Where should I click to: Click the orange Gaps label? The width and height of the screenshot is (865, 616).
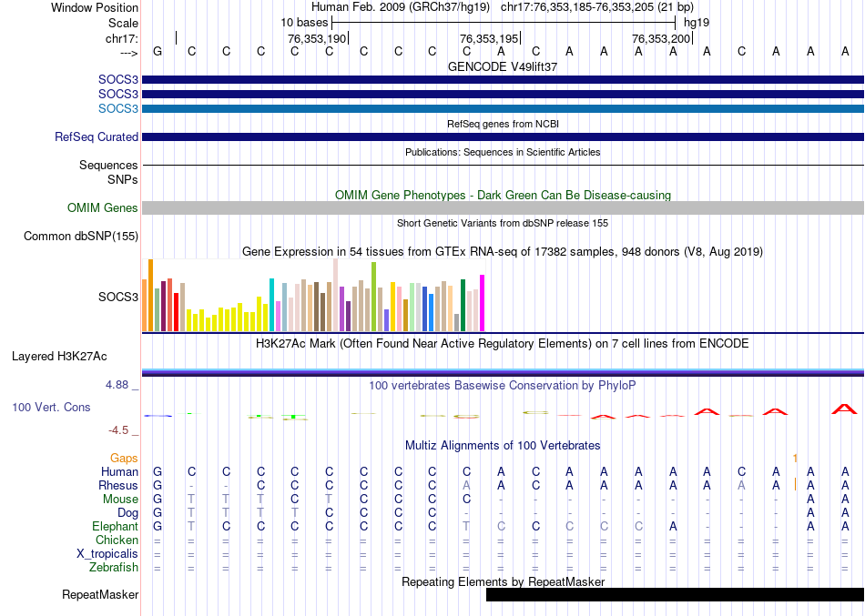click(x=124, y=459)
